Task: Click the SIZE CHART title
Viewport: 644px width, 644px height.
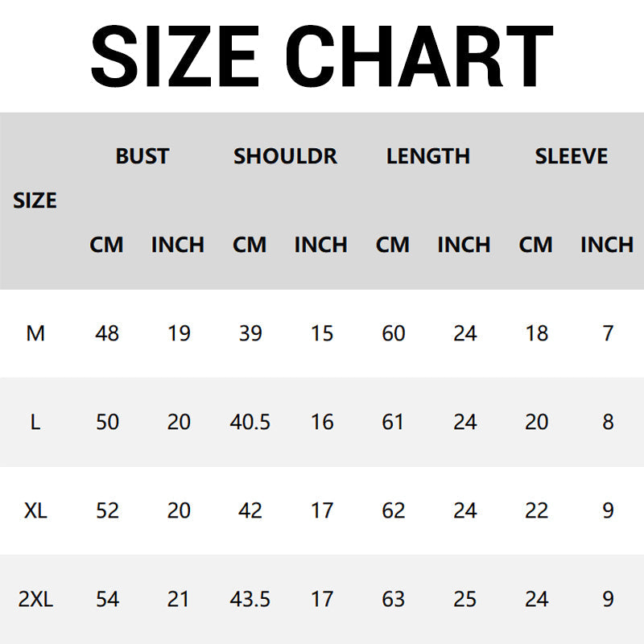Action: coord(321,55)
